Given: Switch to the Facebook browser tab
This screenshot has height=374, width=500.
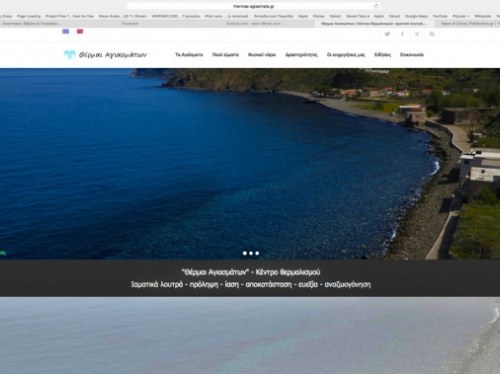Looking at the screenshot, I should pos(130,24).
